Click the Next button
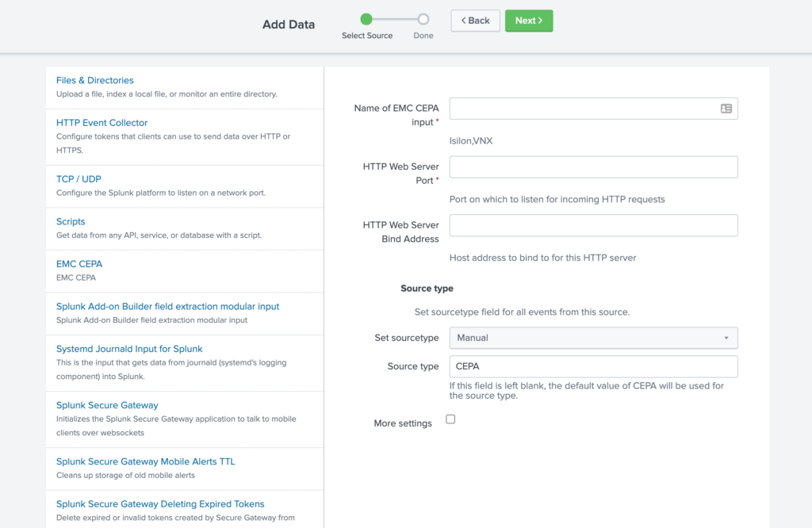This screenshot has width=812, height=528. click(529, 21)
